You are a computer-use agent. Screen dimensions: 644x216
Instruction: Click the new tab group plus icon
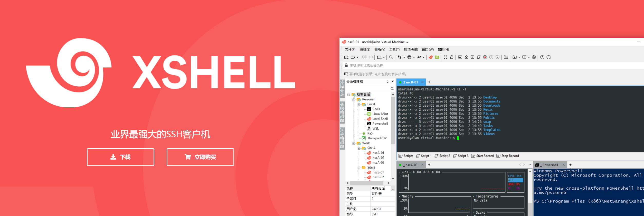(x=515, y=57)
